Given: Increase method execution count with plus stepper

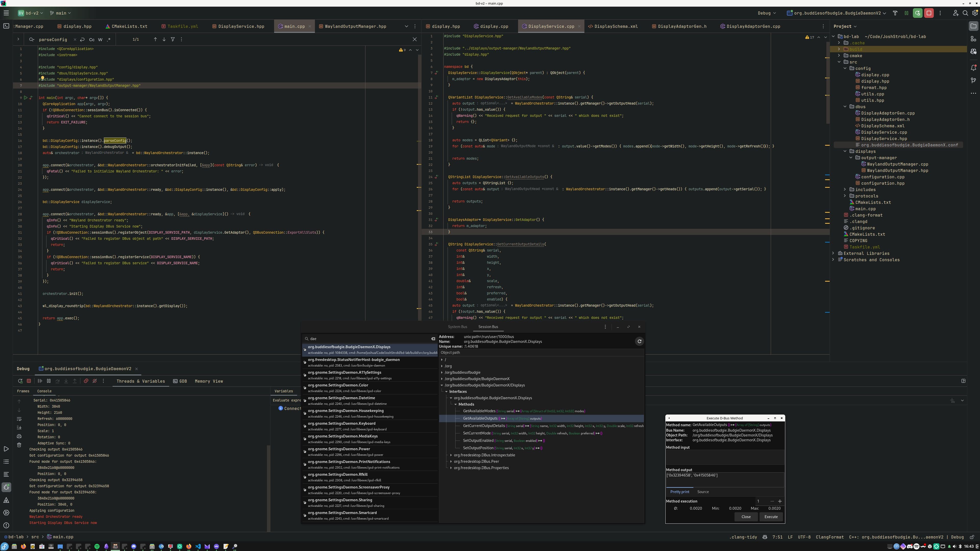Looking at the screenshot, I should 780,501.
